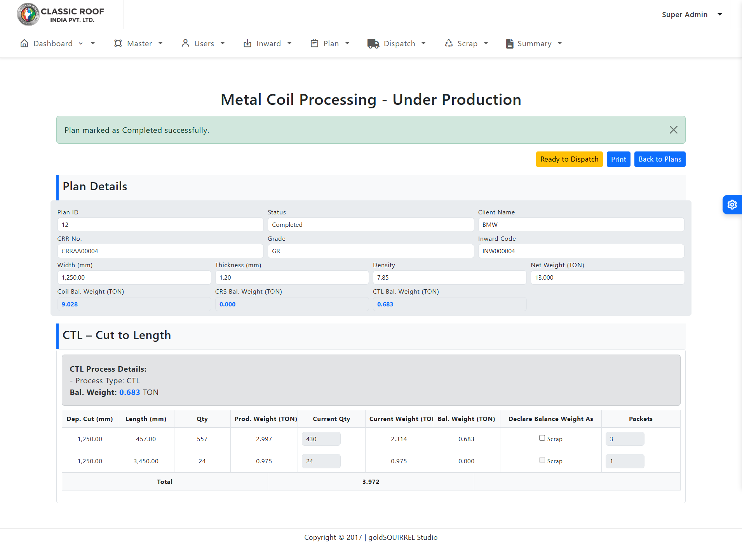Click the Plan calendar icon
The width and height of the screenshot is (742, 560).
pos(314,43)
